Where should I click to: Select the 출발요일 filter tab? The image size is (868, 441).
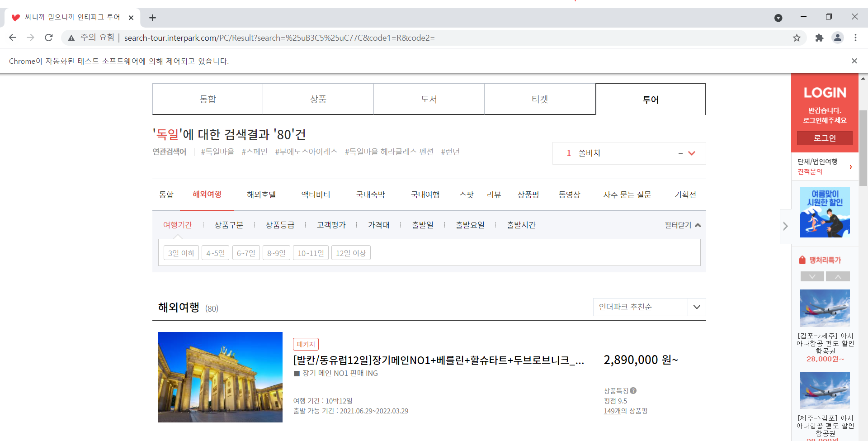pyautogui.click(x=470, y=225)
